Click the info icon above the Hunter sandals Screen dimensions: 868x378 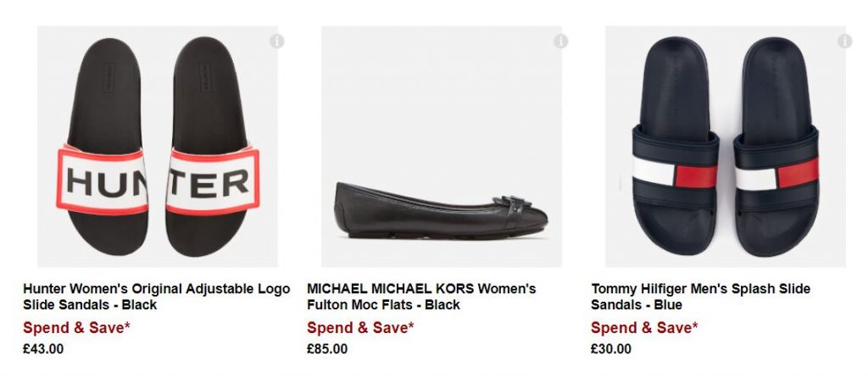277,42
